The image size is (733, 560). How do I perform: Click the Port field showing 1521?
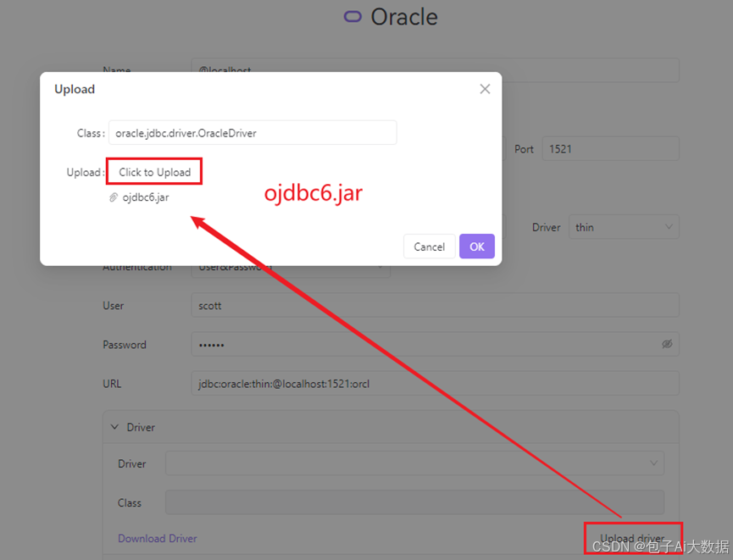(610, 149)
